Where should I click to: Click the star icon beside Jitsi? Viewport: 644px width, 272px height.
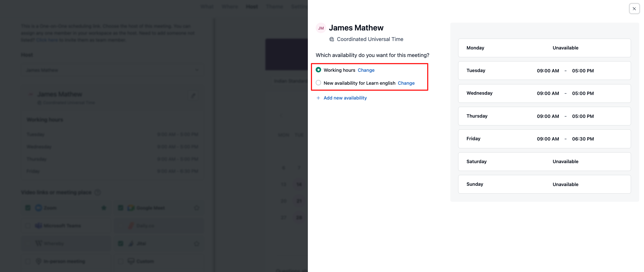click(x=196, y=244)
